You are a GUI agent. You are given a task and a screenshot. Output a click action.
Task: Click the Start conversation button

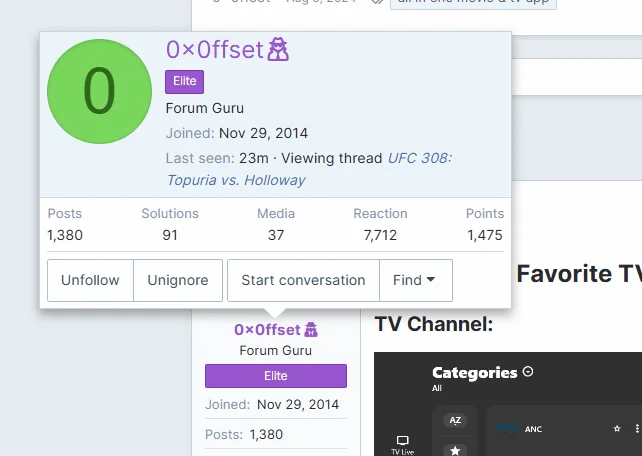303,280
